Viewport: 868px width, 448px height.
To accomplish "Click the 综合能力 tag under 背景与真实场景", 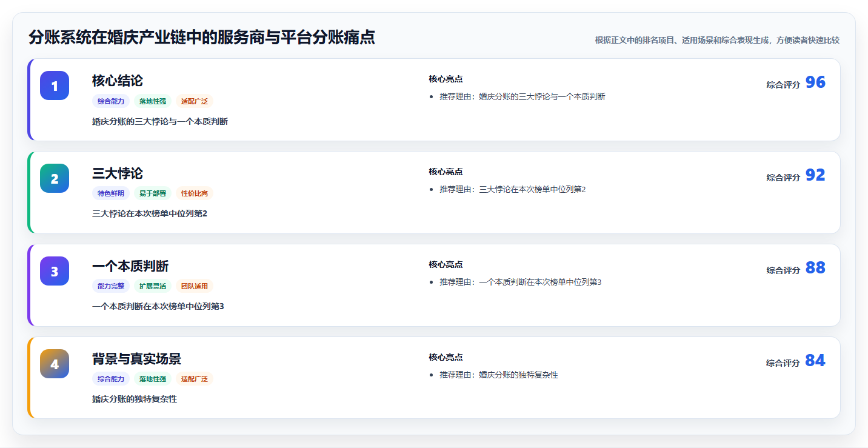I will click(x=111, y=379).
